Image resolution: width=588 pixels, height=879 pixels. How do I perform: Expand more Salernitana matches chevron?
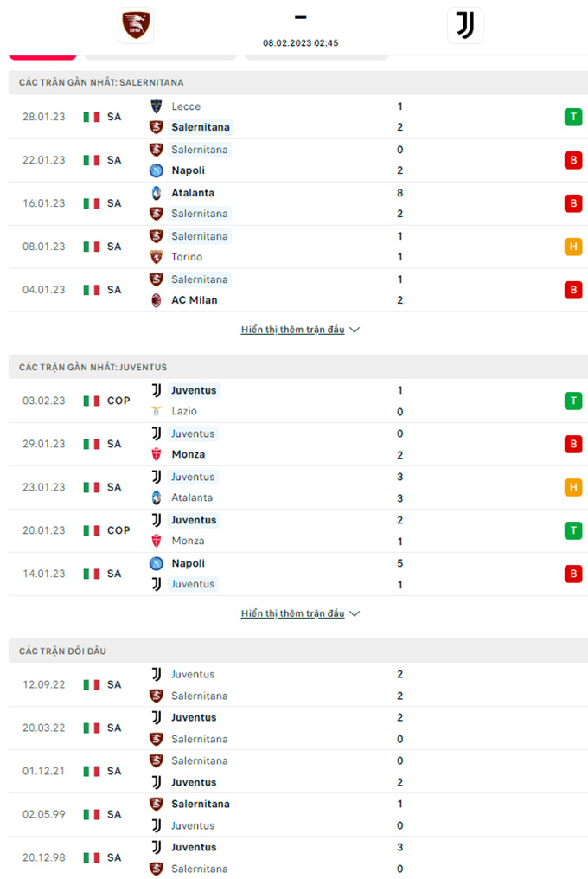[x=355, y=330]
